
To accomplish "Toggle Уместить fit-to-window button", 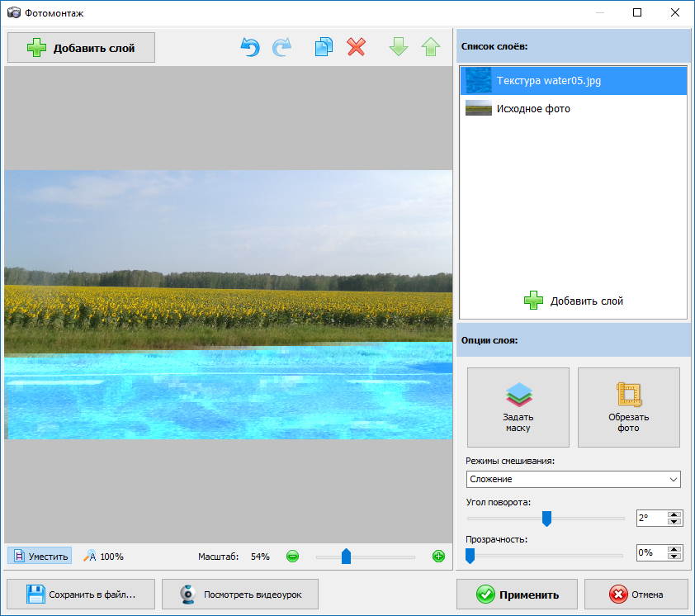I will [x=40, y=556].
